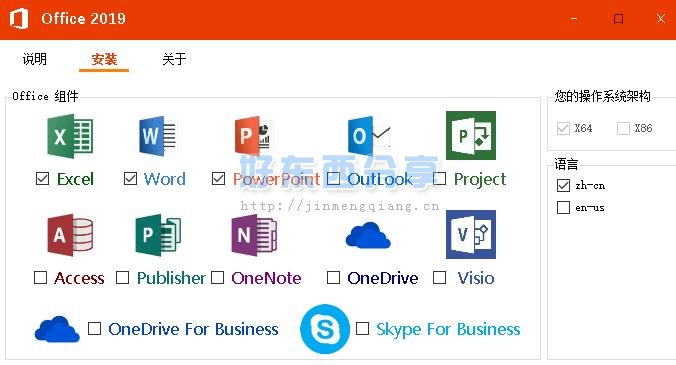The width and height of the screenshot is (676, 365).
Task: Tick the en-us language checkbox
Action: [x=563, y=207]
